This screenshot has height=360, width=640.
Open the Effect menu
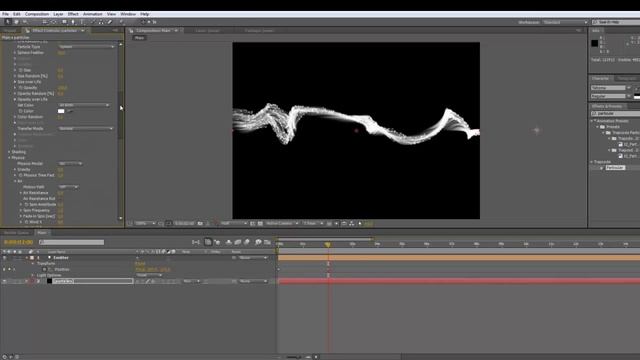click(x=73, y=14)
